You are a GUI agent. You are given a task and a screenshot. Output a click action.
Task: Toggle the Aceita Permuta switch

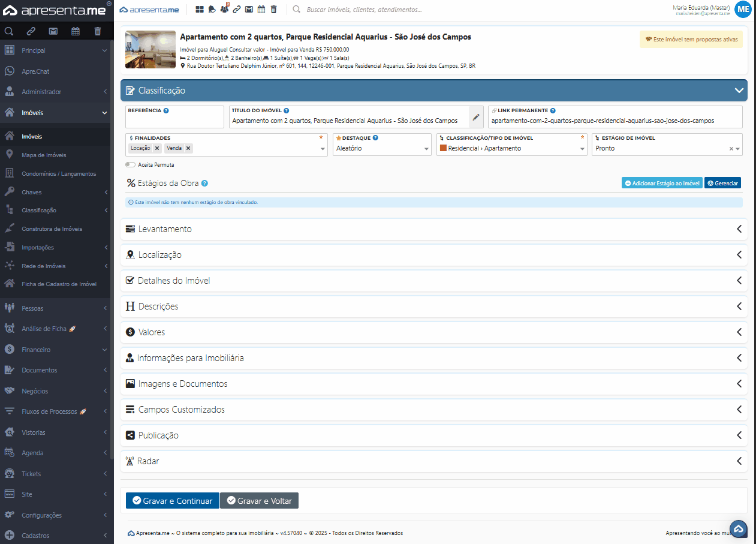[130, 164]
